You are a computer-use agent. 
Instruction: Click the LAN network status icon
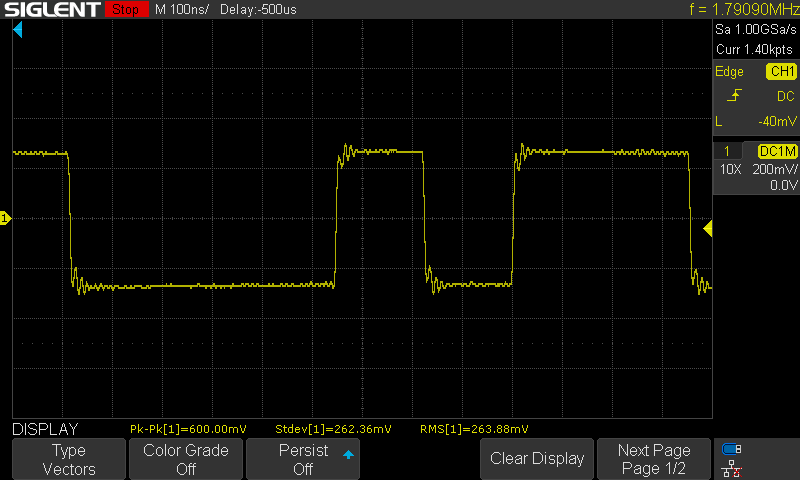[732, 467]
